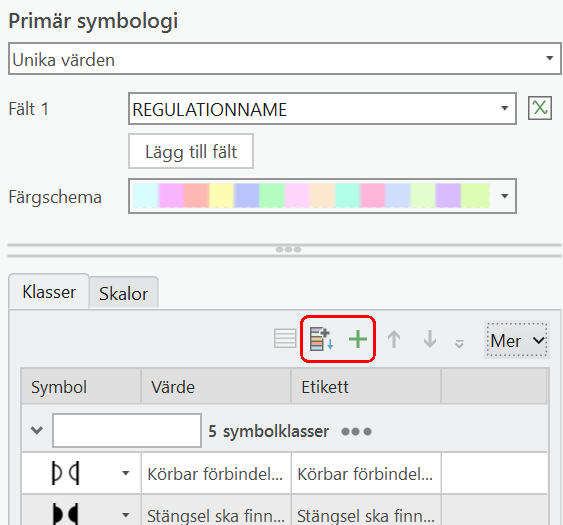
Task: Click the Etikett column header
Action: click(x=366, y=387)
